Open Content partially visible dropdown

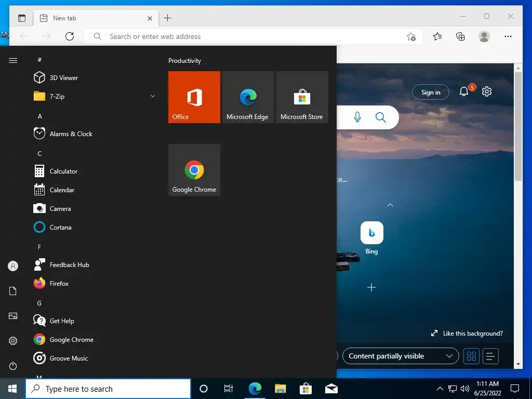pos(401,356)
